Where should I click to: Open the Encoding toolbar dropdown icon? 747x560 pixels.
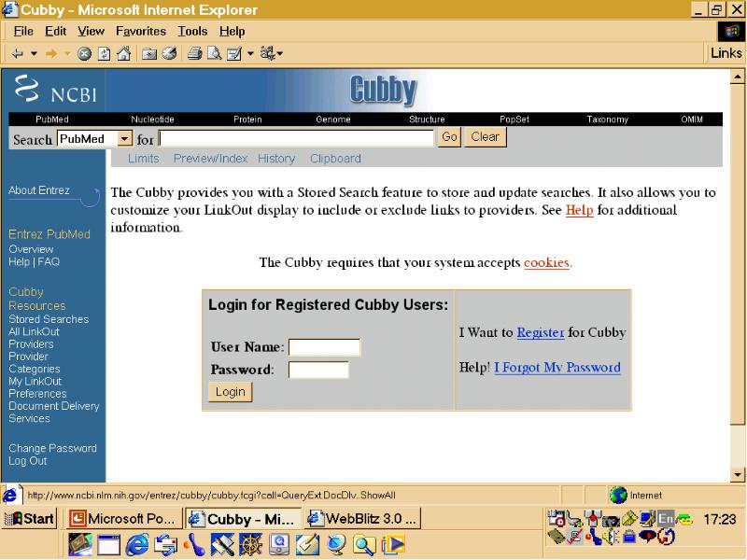[x=271, y=54]
